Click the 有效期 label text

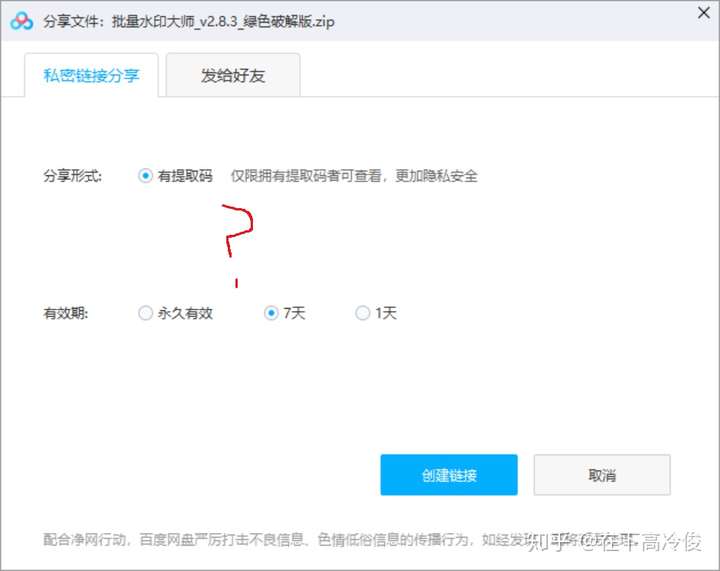66,313
